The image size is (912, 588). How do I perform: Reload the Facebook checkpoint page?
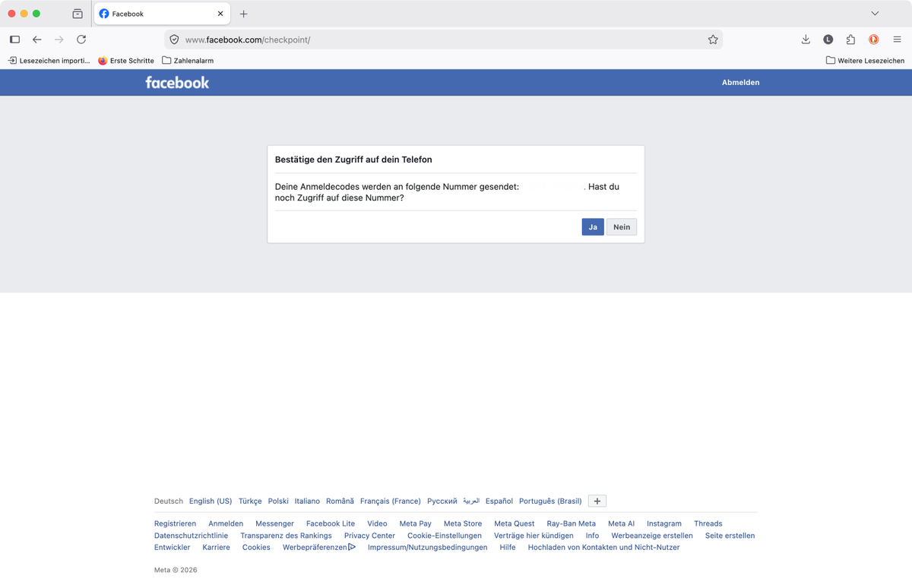(81, 40)
